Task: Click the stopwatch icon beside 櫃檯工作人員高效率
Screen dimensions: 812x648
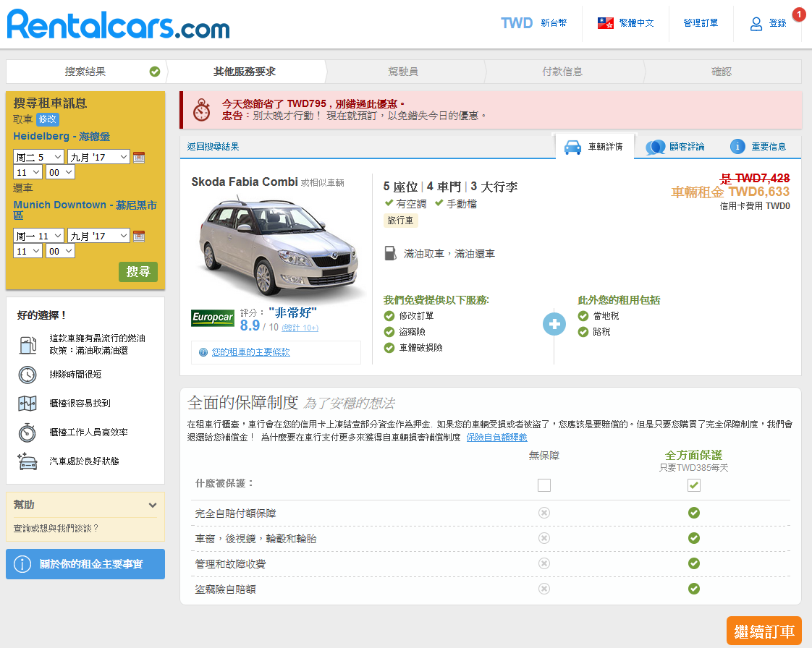Action: (28, 432)
